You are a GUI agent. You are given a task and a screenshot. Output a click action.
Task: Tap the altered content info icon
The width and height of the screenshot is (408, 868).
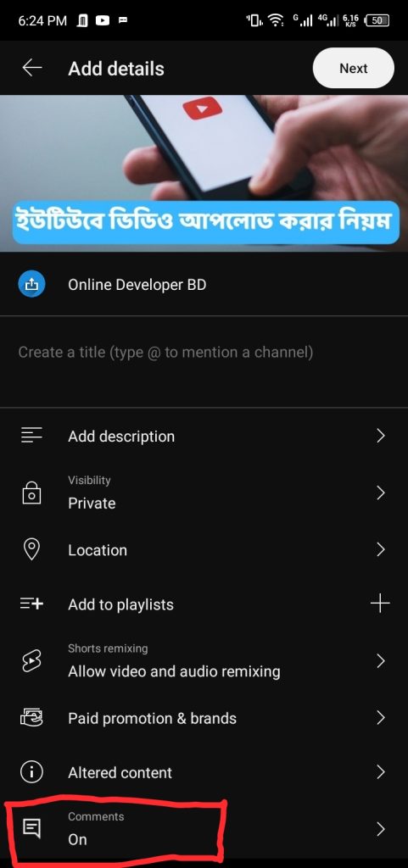[x=31, y=773]
